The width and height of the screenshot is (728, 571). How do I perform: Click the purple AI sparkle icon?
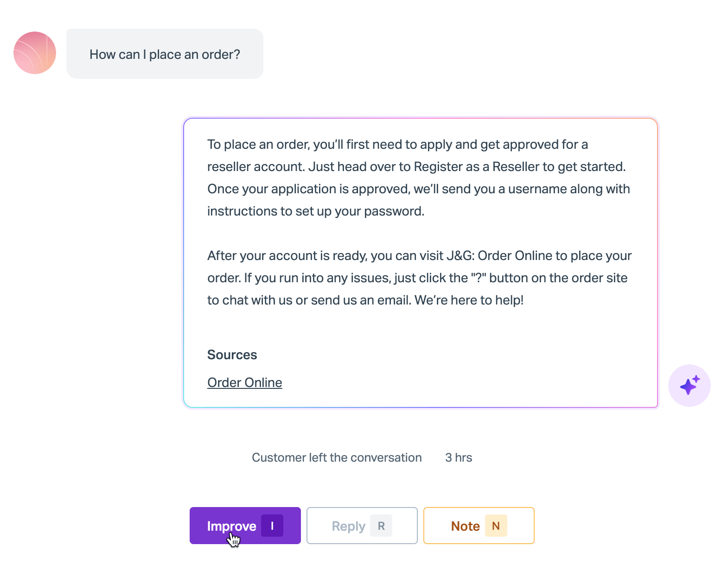(x=689, y=386)
